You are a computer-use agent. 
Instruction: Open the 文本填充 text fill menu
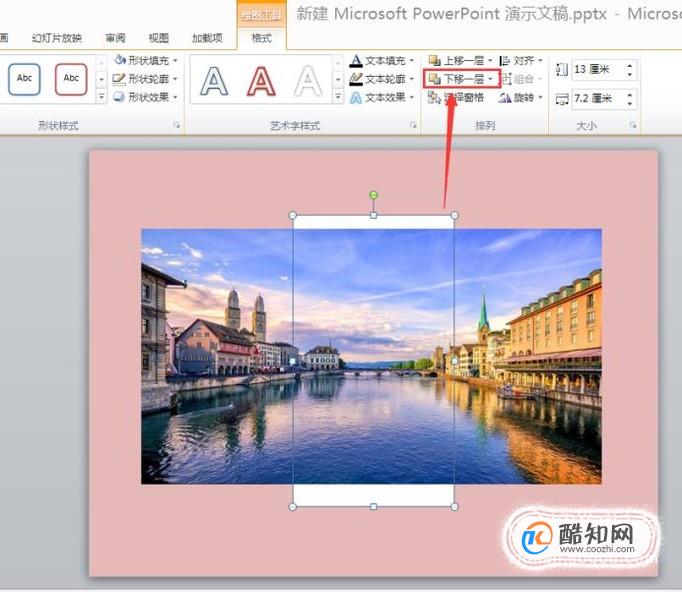click(382, 60)
